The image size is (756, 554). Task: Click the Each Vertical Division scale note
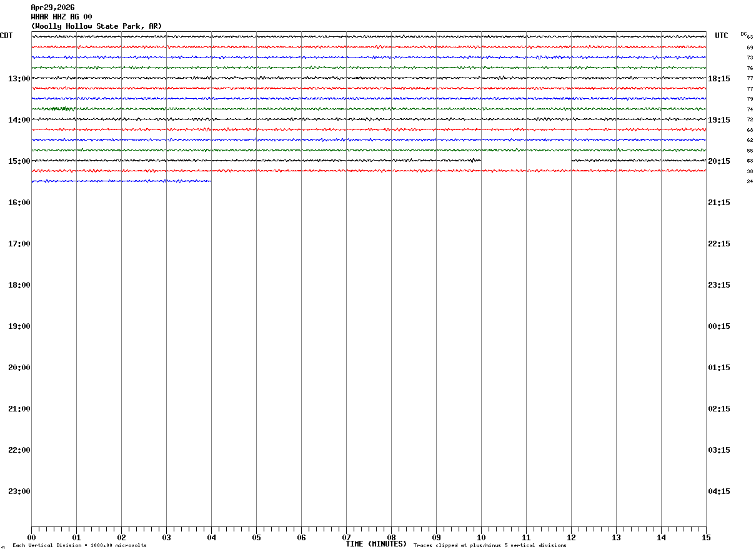[x=79, y=546]
